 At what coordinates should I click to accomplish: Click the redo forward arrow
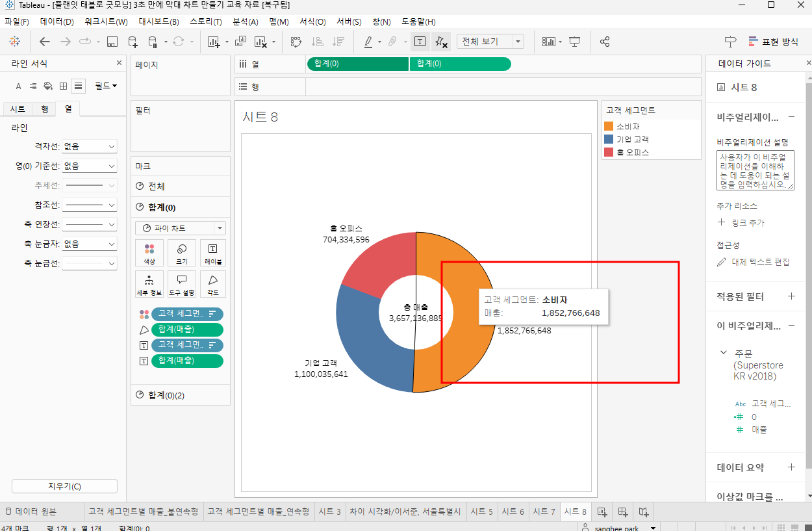[66, 42]
